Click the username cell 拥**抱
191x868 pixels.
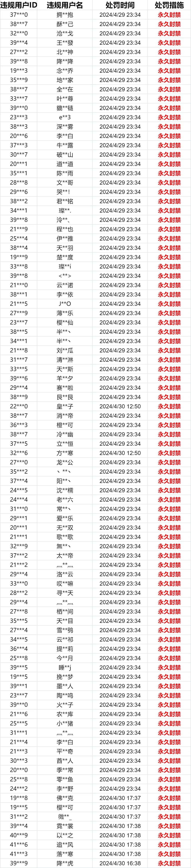pos(64,15)
